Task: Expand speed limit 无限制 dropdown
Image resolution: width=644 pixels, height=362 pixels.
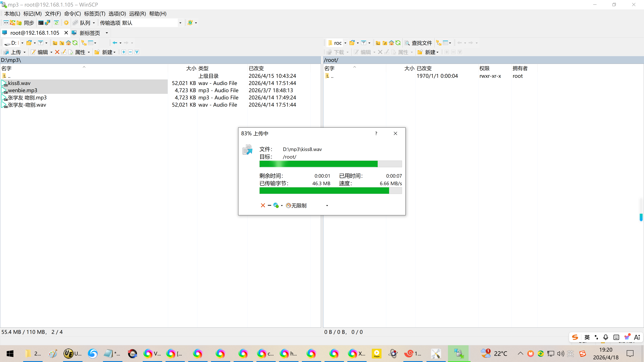Action: pyautogui.click(x=327, y=205)
